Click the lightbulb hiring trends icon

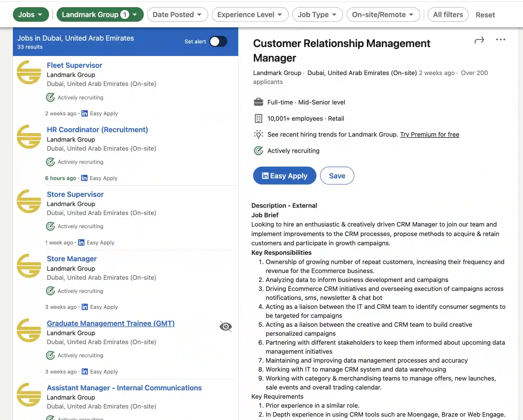click(258, 135)
